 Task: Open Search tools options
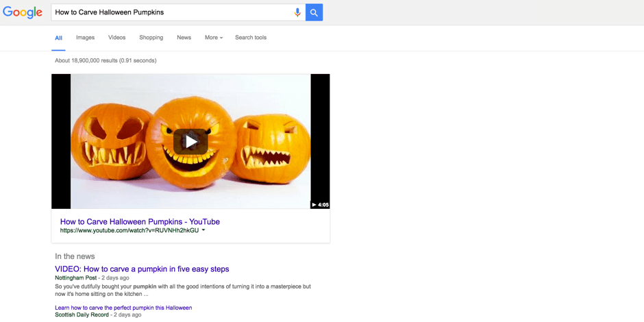tap(251, 38)
